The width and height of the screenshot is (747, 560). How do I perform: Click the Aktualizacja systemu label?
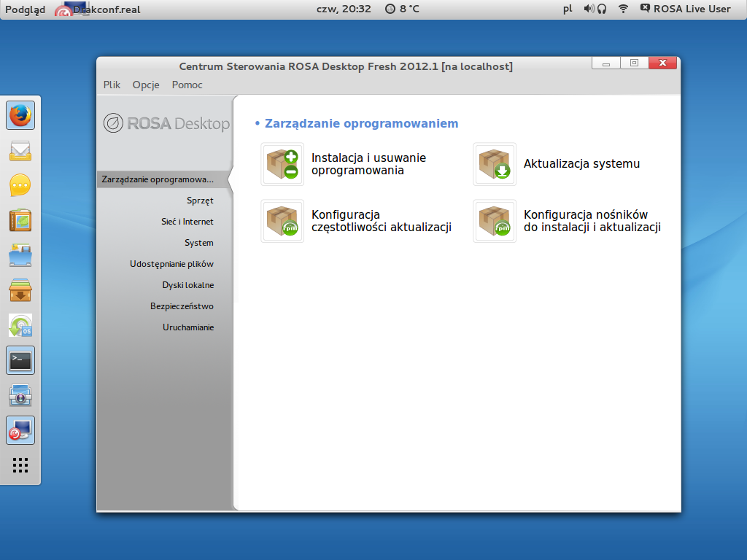click(x=581, y=164)
